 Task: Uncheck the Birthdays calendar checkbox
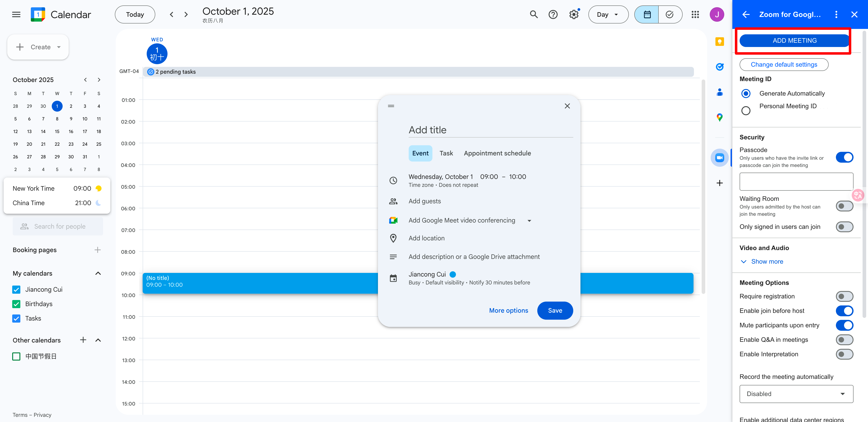pyautogui.click(x=16, y=304)
